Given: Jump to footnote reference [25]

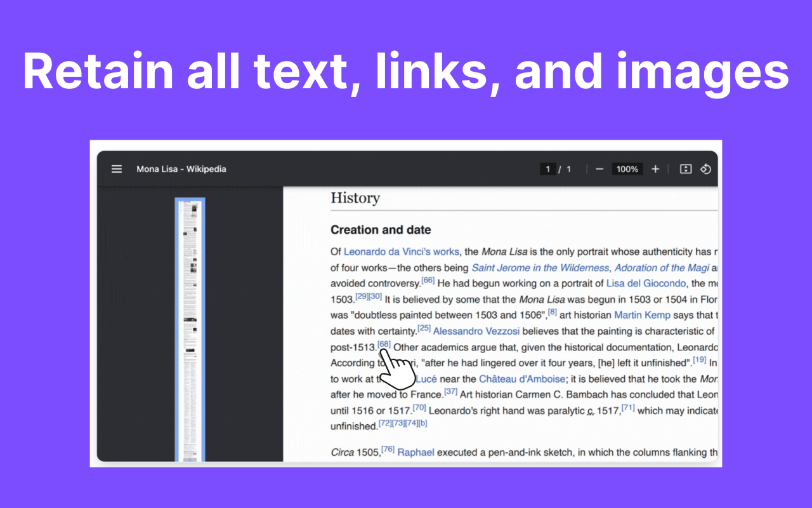Looking at the screenshot, I should 424,328.
